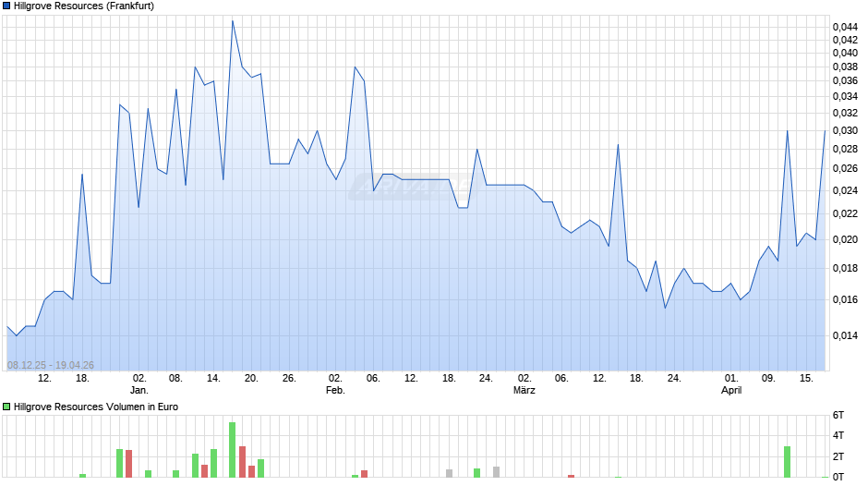Viewport: 868px width, 486px height.
Task: Click the 'April' month label
Action: [731, 390]
